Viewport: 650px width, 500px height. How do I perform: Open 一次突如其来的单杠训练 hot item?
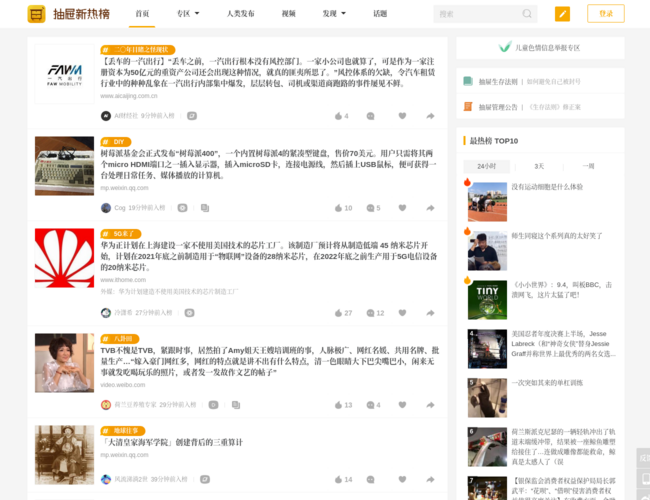tap(547, 383)
